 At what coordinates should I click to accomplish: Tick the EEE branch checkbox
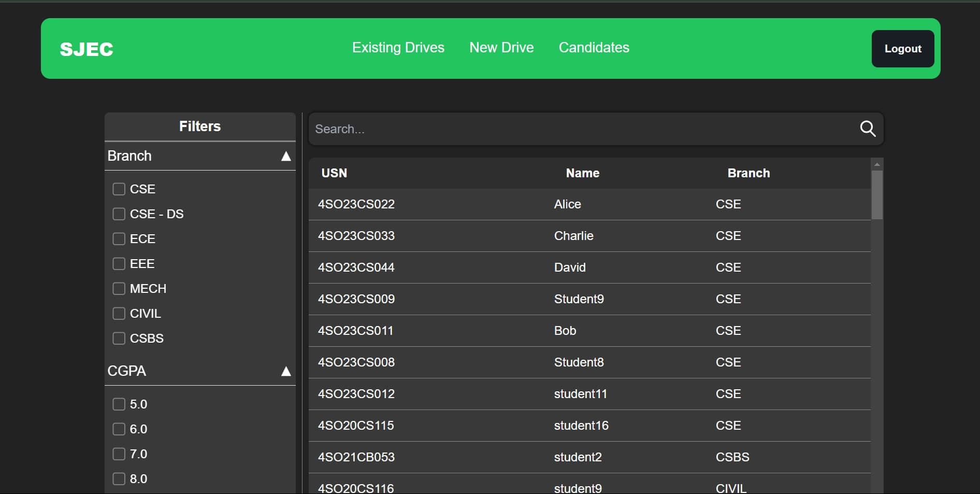(x=119, y=263)
